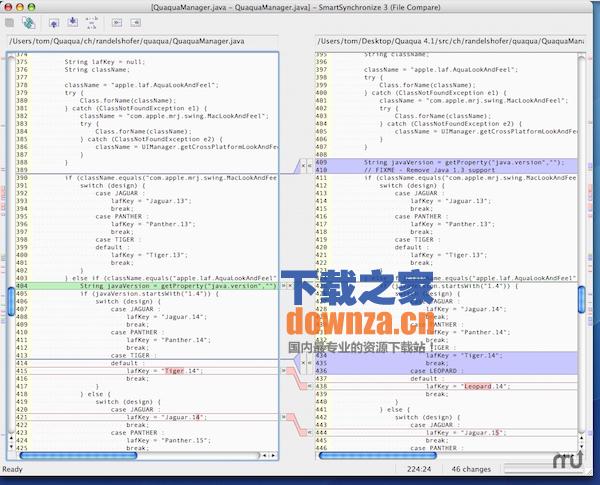Click the '224:24' cursor position in status bar
Image resolution: width=600 pixels, height=485 pixels.
(x=419, y=469)
